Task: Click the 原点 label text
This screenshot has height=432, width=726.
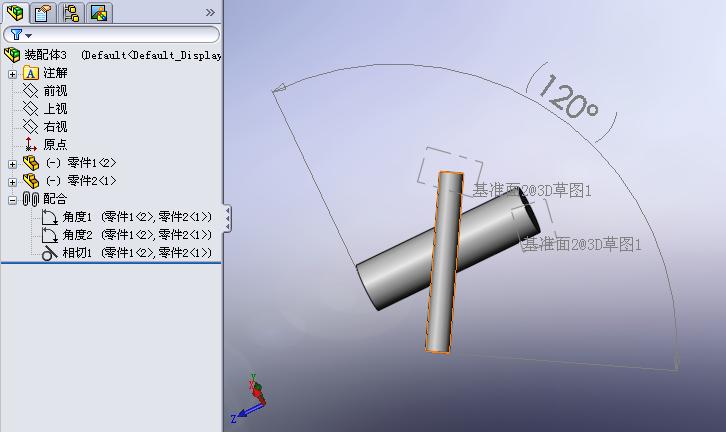Action: [55, 144]
